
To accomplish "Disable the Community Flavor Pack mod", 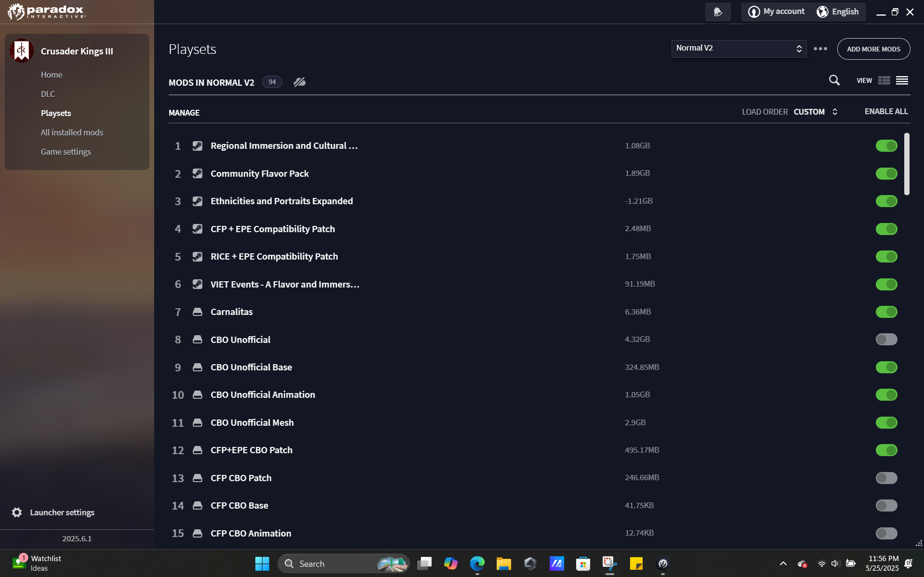I will 886,173.
